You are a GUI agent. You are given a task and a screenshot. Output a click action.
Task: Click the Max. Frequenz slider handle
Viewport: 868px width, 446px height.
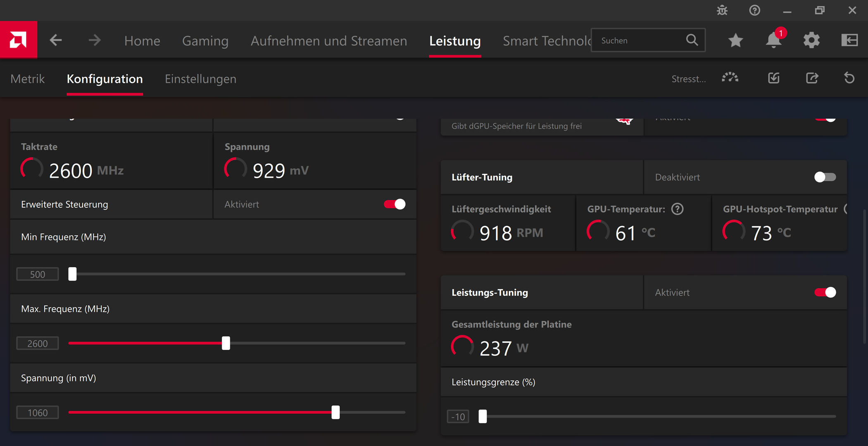pos(226,343)
